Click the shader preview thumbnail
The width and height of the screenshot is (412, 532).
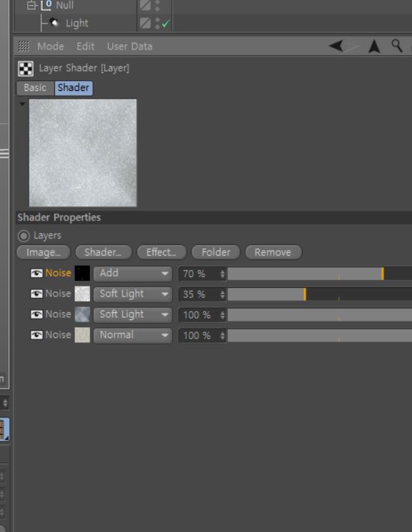pos(83,153)
